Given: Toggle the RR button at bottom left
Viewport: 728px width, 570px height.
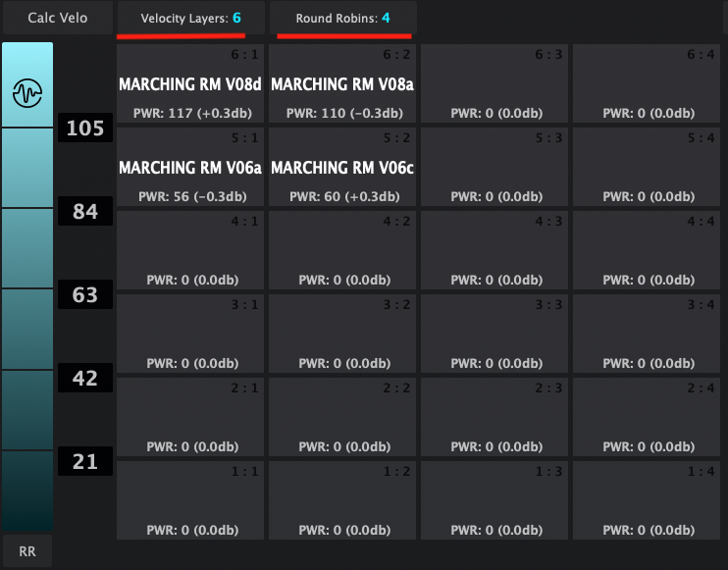Looking at the screenshot, I should [x=27, y=551].
